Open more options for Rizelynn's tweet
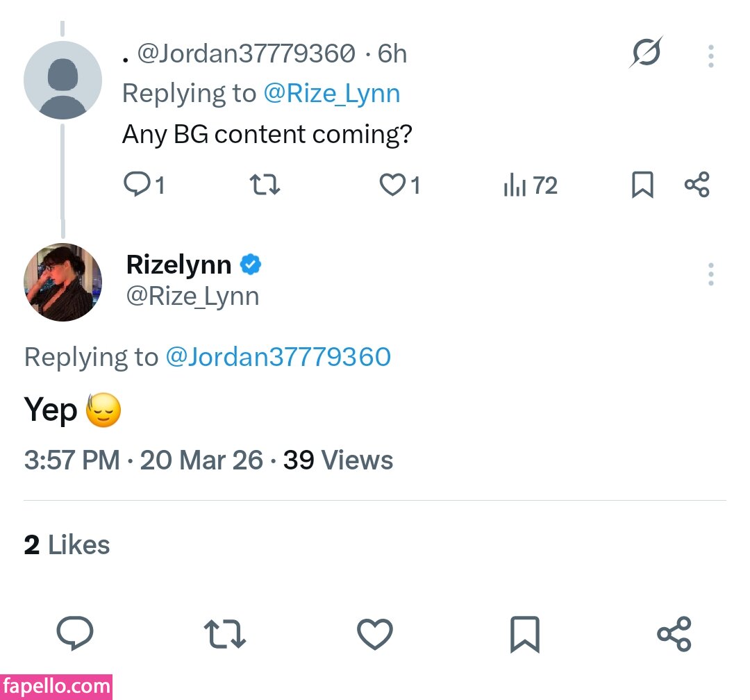 710,274
